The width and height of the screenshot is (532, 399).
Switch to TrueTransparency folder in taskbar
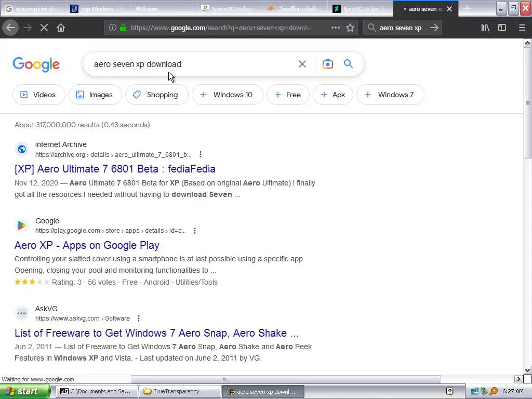(180, 392)
